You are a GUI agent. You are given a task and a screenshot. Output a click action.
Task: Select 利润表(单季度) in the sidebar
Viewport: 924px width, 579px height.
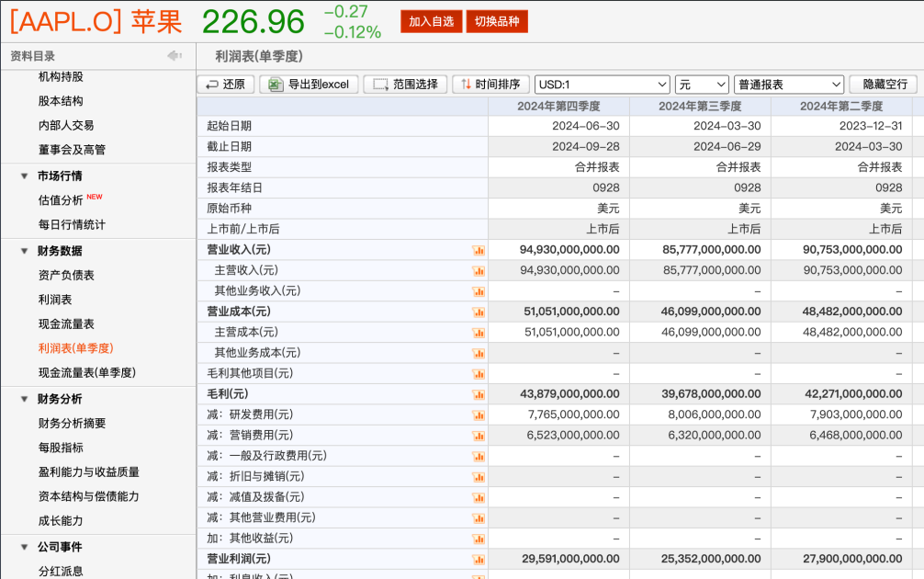(75, 348)
